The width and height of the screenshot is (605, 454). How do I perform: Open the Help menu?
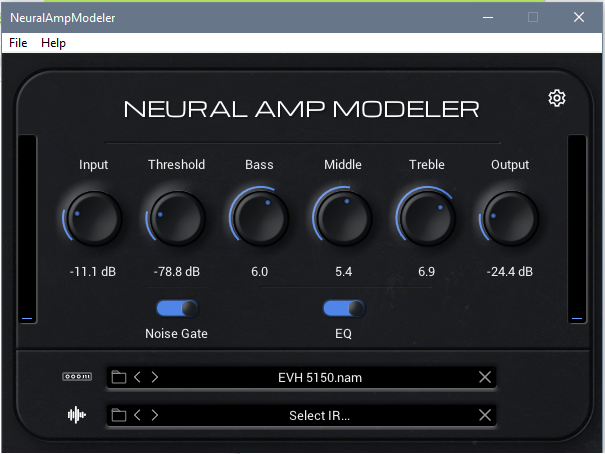pyautogui.click(x=53, y=43)
